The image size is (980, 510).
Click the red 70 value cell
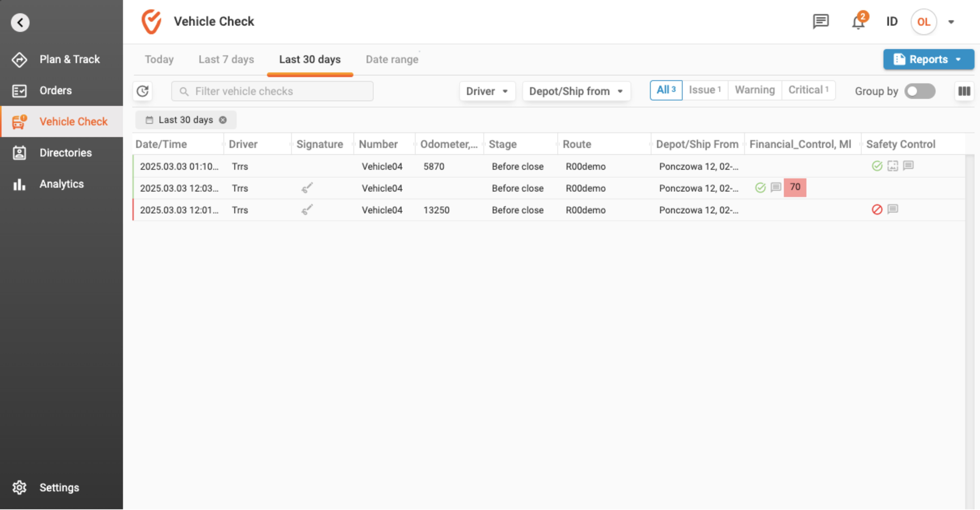[795, 187]
